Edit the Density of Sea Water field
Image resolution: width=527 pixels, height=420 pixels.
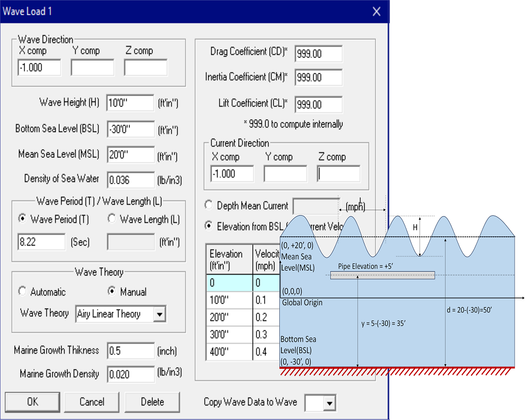point(130,180)
